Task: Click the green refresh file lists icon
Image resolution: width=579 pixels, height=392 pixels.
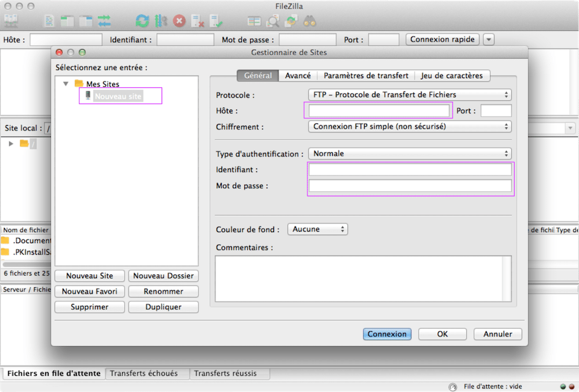Action: pos(142,21)
